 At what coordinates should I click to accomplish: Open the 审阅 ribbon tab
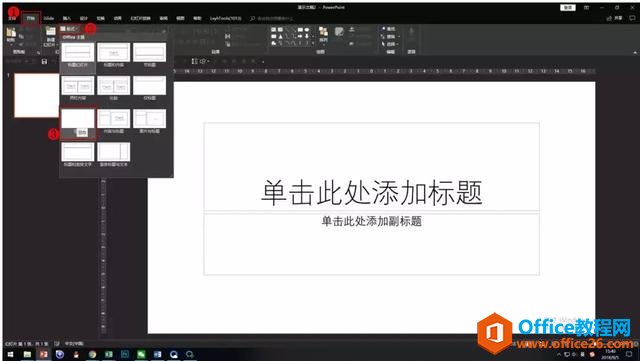[x=163, y=18]
